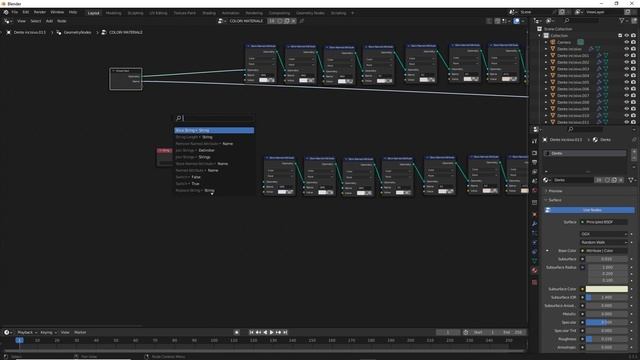Toggle the Collection exclude checkbox

(620, 36)
